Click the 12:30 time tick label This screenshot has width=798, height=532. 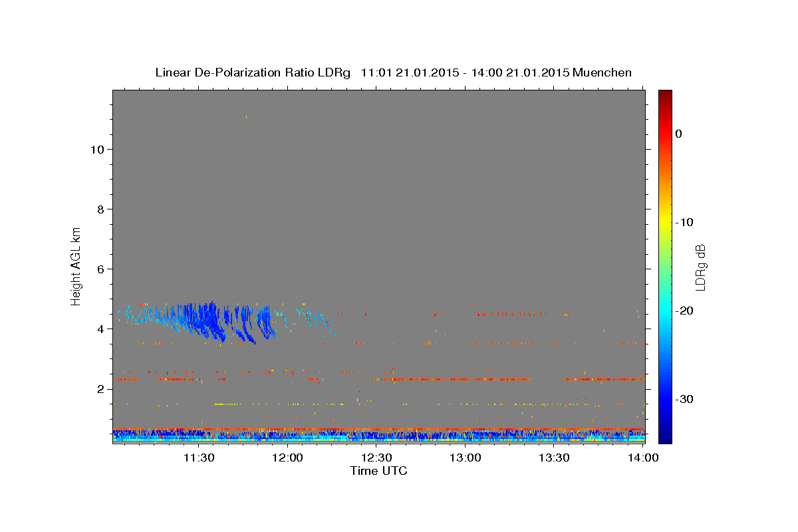click(x=376, y=458)
